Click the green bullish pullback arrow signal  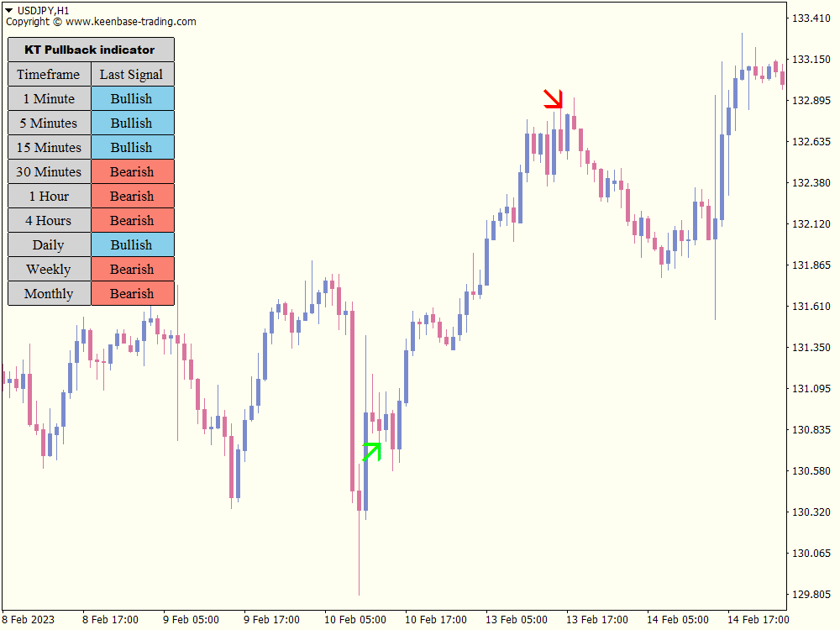tap(372, 451)
